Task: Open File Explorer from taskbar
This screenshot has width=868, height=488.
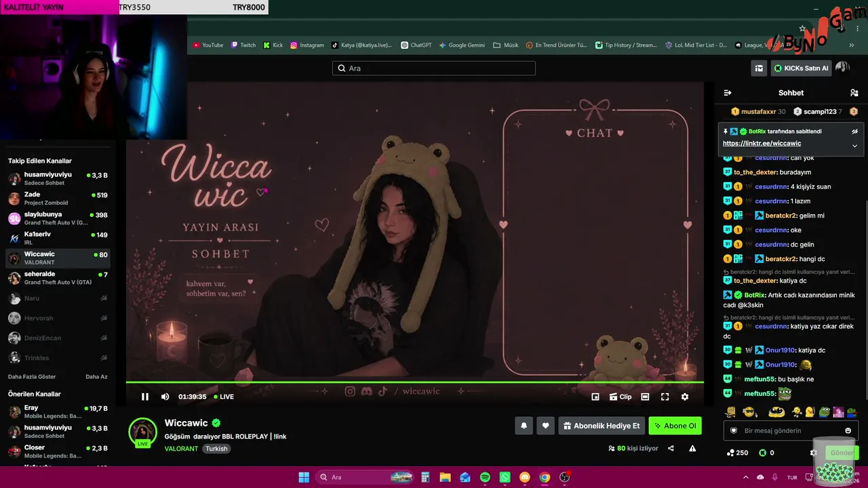Action: (x=445, y=477)
